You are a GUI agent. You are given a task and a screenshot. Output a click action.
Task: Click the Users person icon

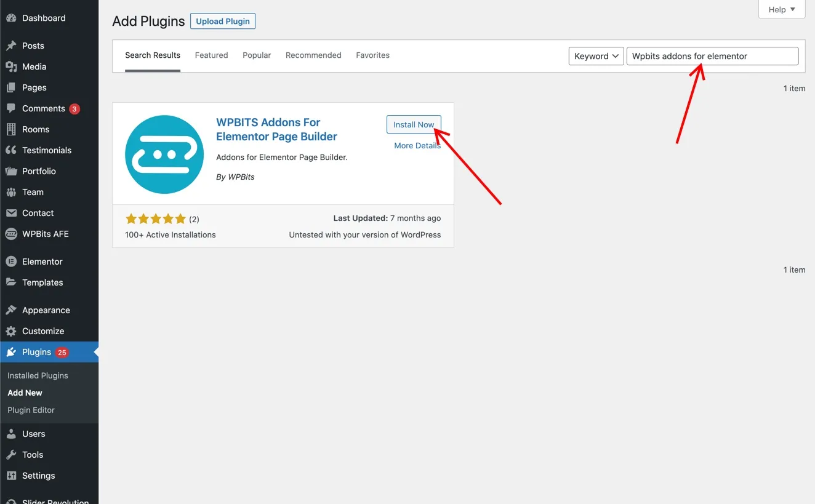pyautogui.click(x=11, y=434)
